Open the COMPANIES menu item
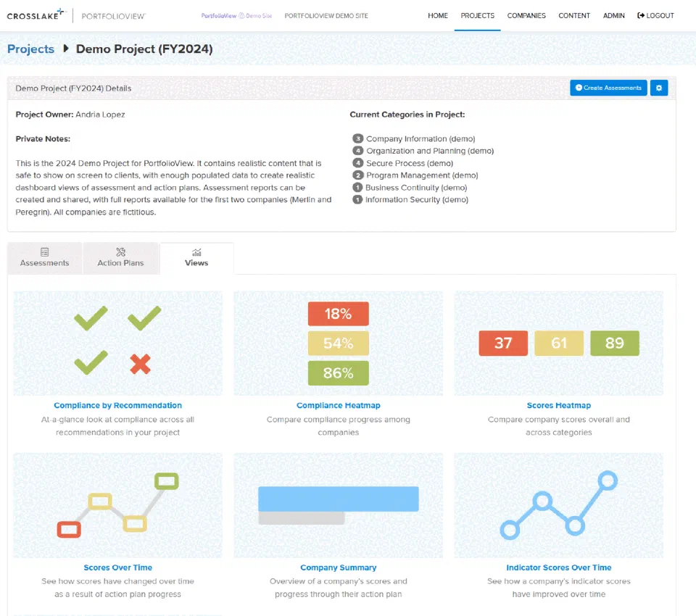696x616 pixels. (x=526, y=15)
